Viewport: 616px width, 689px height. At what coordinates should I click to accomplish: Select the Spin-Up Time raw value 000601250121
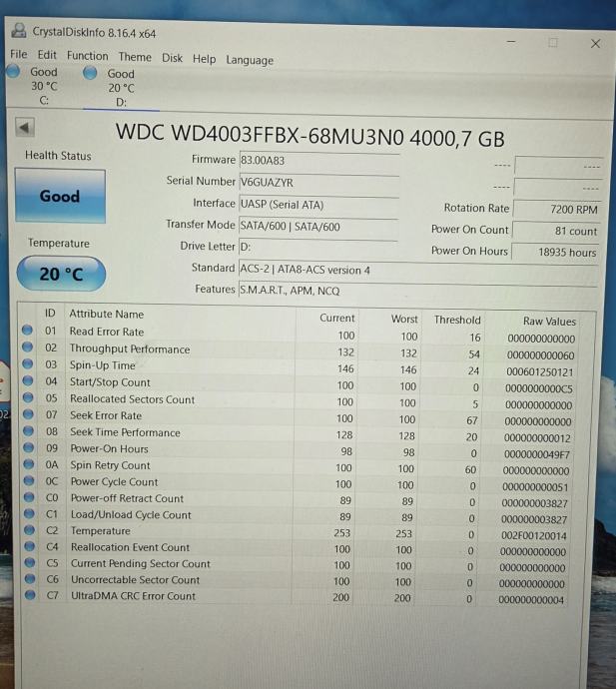click(x=539, y=372)
